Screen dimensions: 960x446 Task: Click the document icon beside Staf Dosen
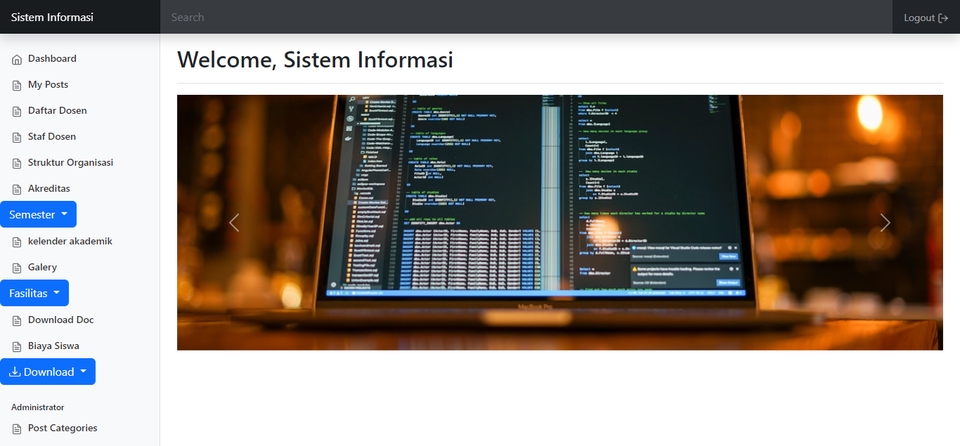(x=17, y=137)
